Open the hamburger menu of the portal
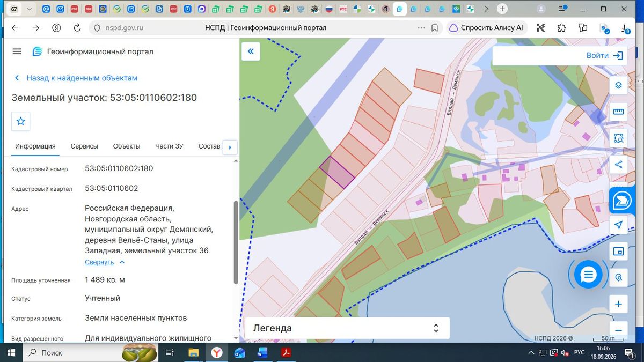Image resolution: width=644 pixels, height=362 pixels. [17, 51]
